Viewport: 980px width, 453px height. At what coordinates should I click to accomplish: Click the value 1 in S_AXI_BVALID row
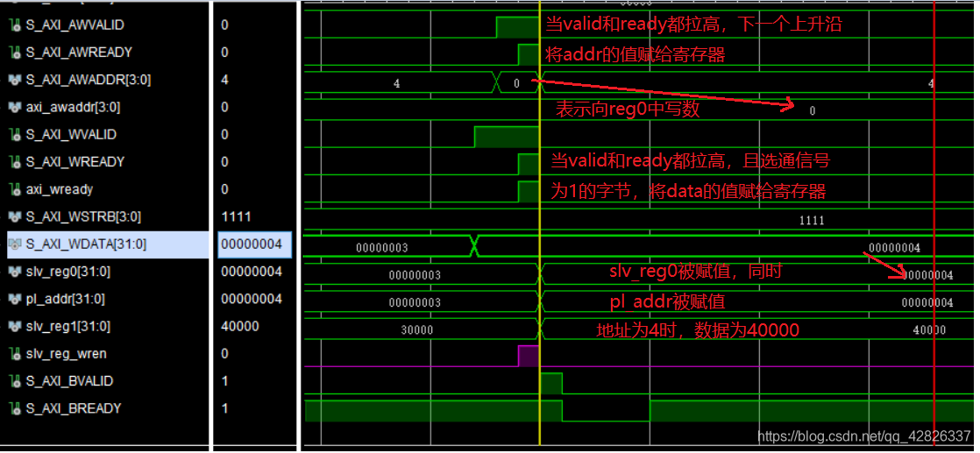[x=225, y=381]
